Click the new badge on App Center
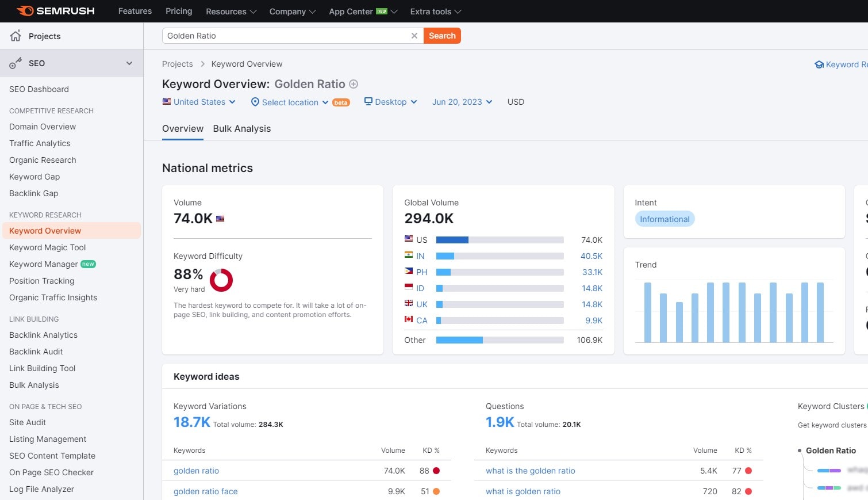 coord(382,11)
